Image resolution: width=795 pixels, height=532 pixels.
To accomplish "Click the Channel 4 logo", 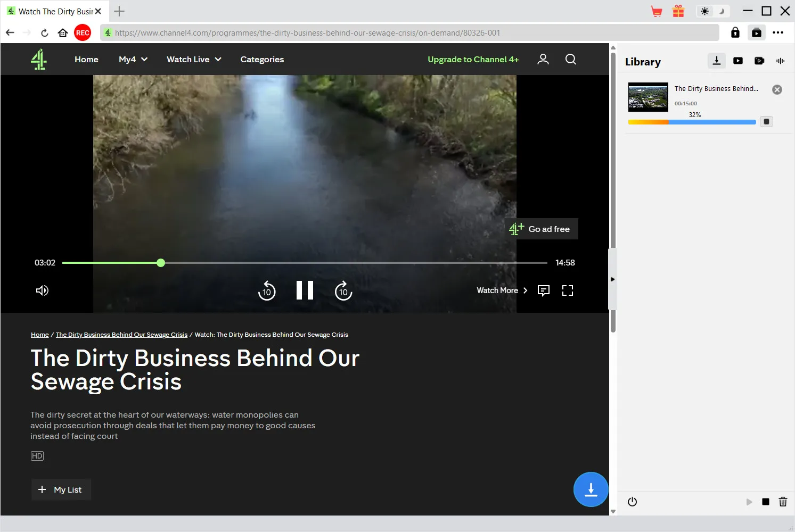I will (38, 59).
